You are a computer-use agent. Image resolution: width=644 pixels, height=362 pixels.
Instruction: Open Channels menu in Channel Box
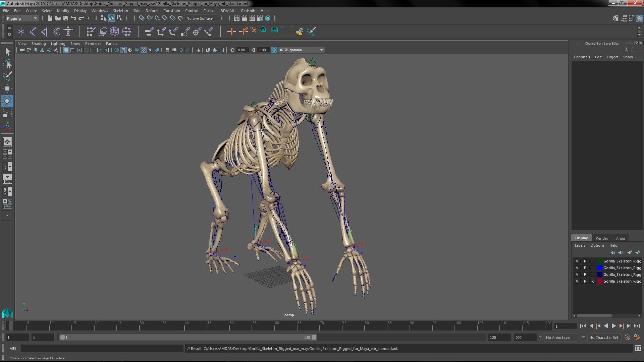coord(582,57)
